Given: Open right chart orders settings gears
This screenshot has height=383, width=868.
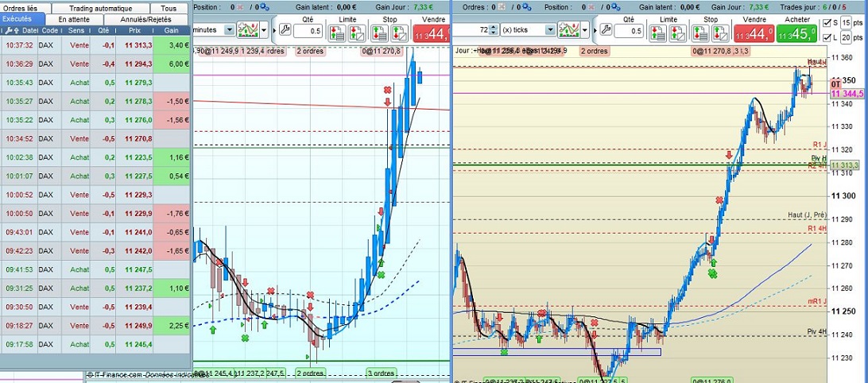Looking at the screenshot, I should point(525,7).
